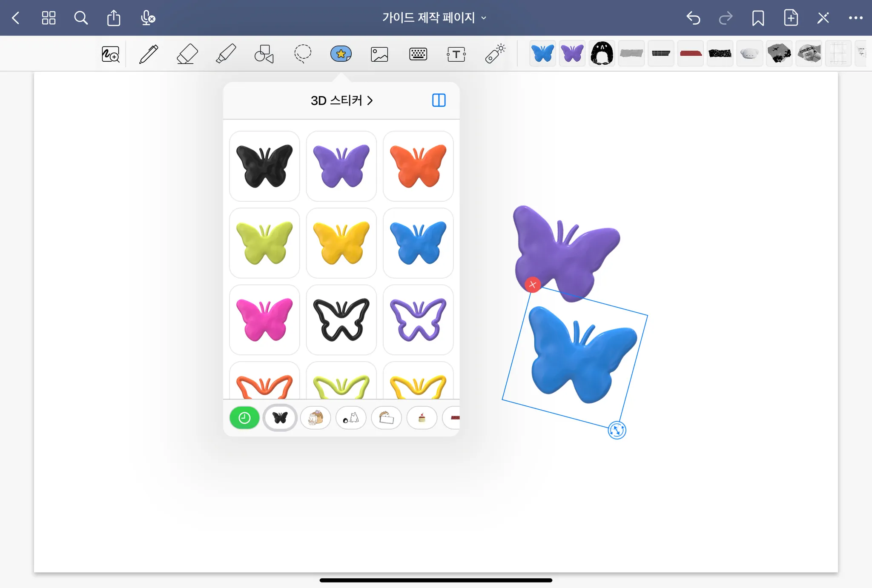Select the Eraser tool
The image size is (872, 588).
[x=187, y=54]
